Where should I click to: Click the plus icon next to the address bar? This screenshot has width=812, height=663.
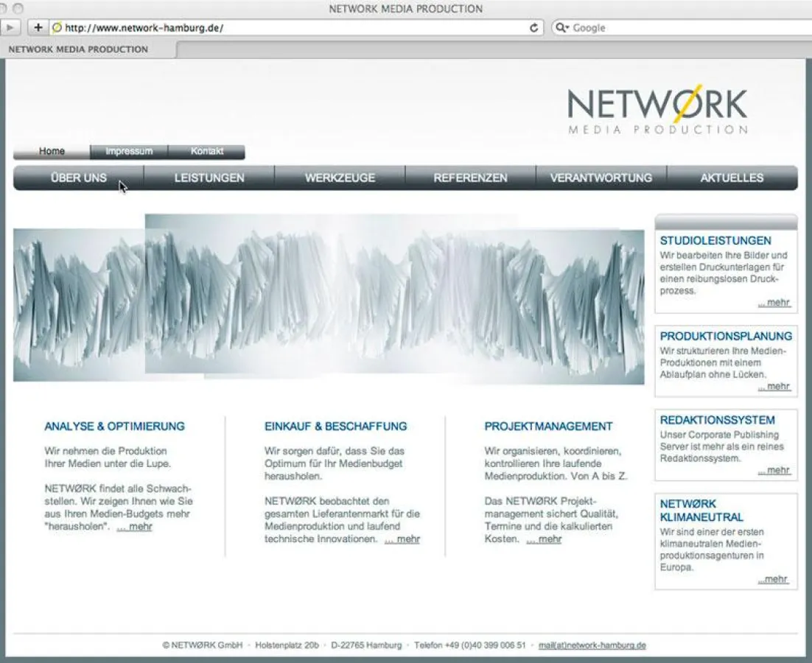(37, 27)
